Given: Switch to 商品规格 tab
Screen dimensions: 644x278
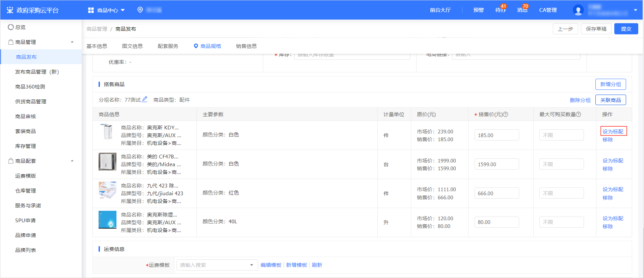Looking at the screenshot, I should click(x=208, y=46).
